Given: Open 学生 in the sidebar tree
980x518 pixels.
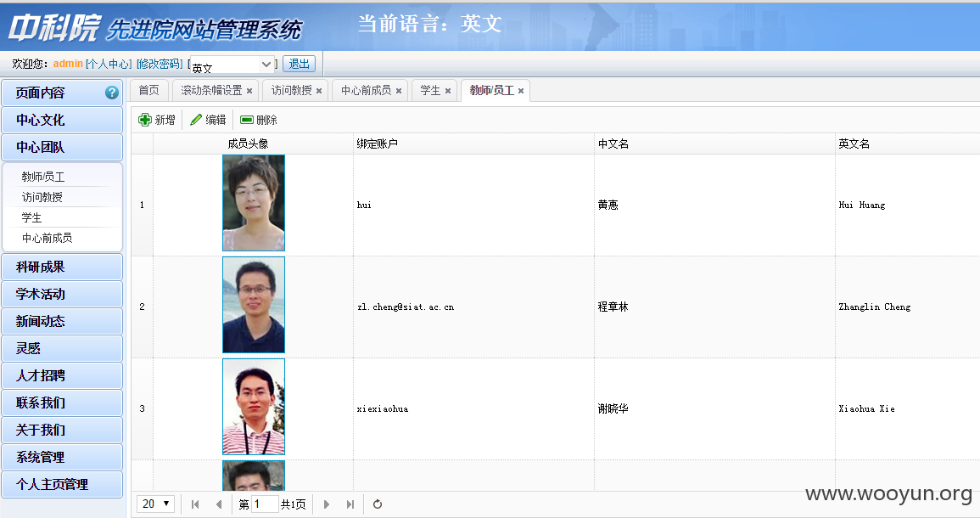Looking at the screenshot, I should (x=31, y=217).
